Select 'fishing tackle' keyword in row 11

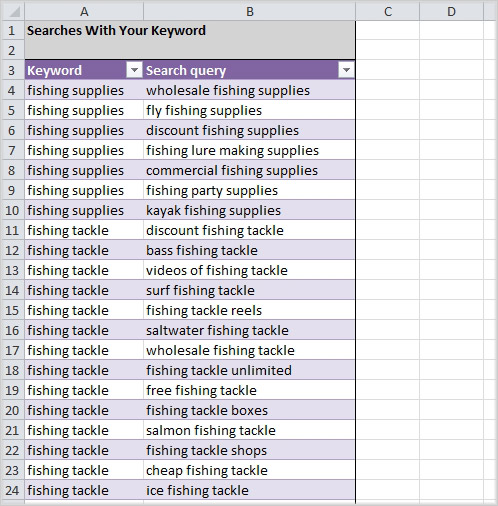click(84, 230)
